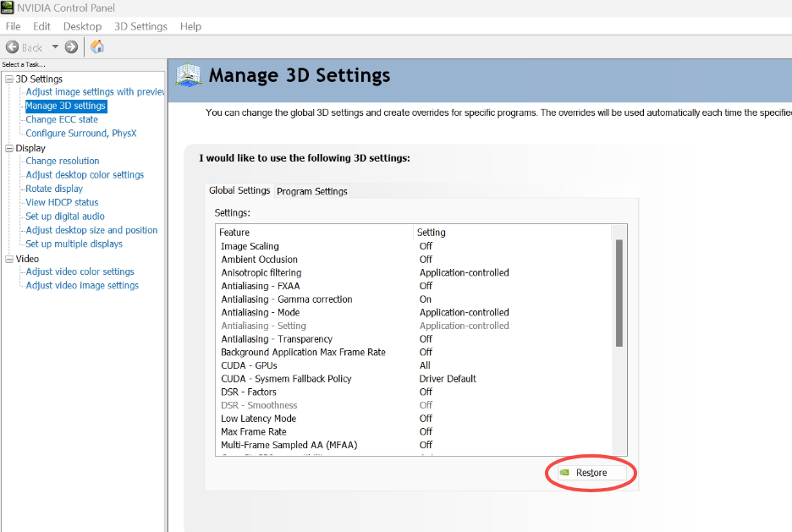
Task: Click the Setting column header
Action: click(x=512, y=233)
